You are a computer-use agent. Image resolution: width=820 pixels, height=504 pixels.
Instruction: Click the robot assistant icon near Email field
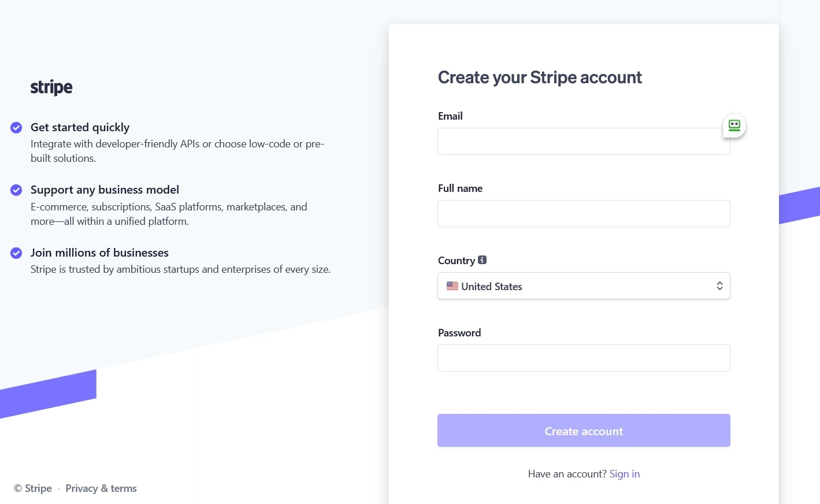733,125
